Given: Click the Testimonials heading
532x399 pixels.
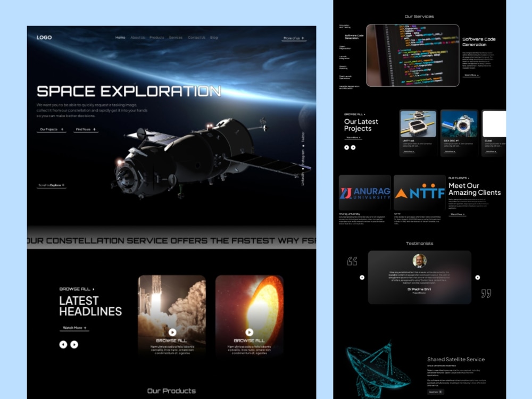Looking at the screenshot, I should tap(419, 243).
